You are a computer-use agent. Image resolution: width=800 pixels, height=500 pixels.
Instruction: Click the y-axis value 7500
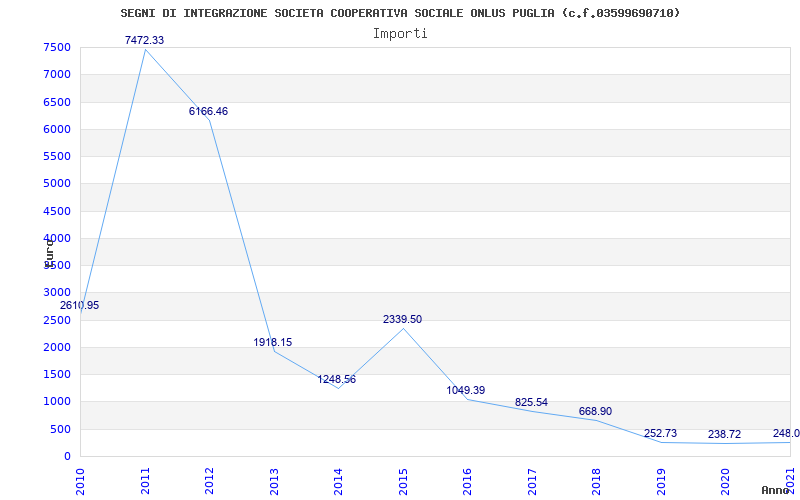[57, 47]
